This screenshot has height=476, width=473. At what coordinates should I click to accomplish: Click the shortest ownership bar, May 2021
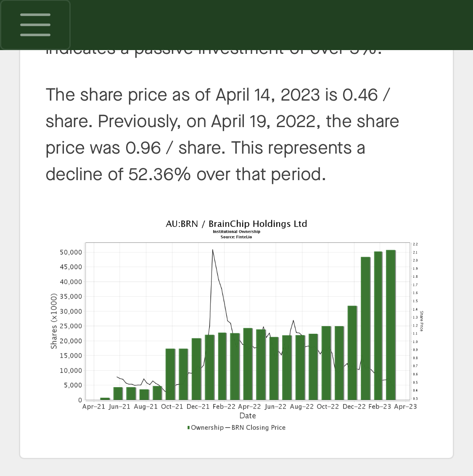point(105,399)
